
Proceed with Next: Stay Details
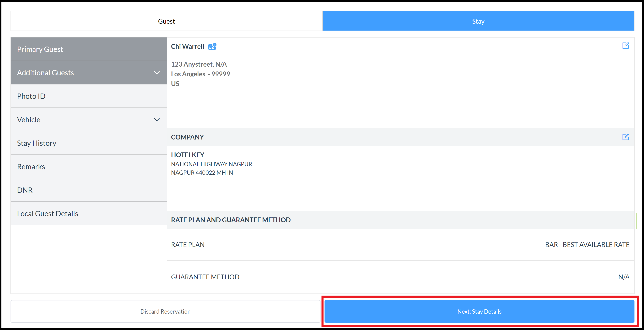click(x=479, y=311)
